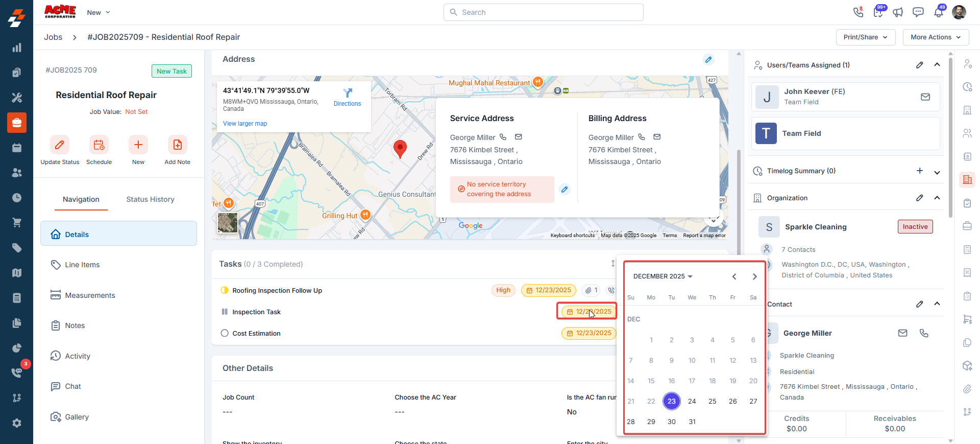The width and height of the screenshot is (980, 444).
Task: Go to Jobs breadcrumb
Action: coord(53,37)
